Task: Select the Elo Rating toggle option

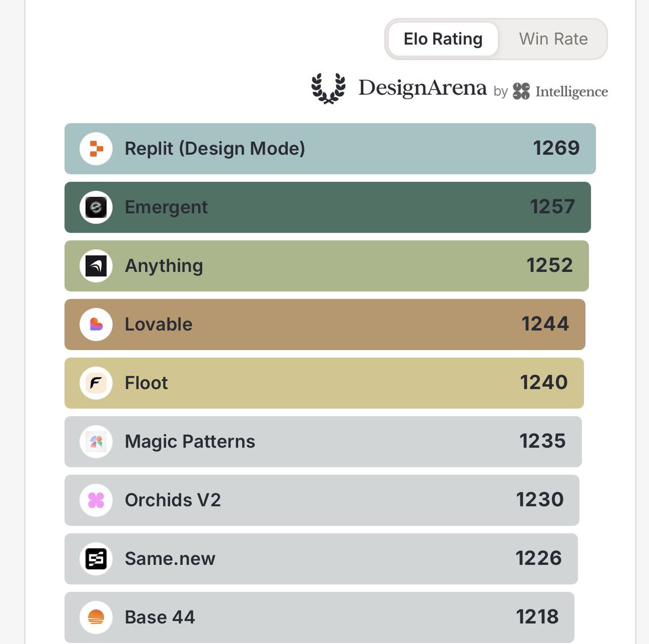Action: [443, 39]
